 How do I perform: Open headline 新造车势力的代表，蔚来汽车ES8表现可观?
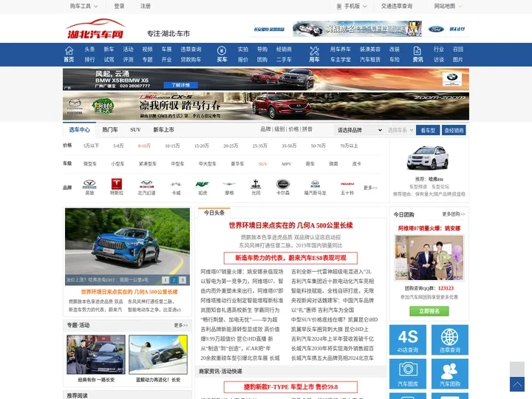pyautogui.click(x=290, y=258)
